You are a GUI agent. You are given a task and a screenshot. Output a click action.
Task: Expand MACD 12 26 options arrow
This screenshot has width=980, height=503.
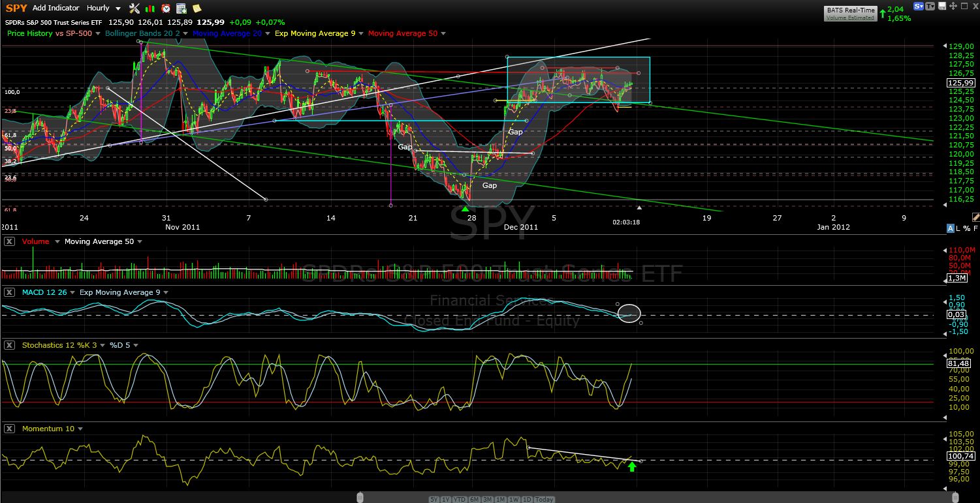pos(72,293)
